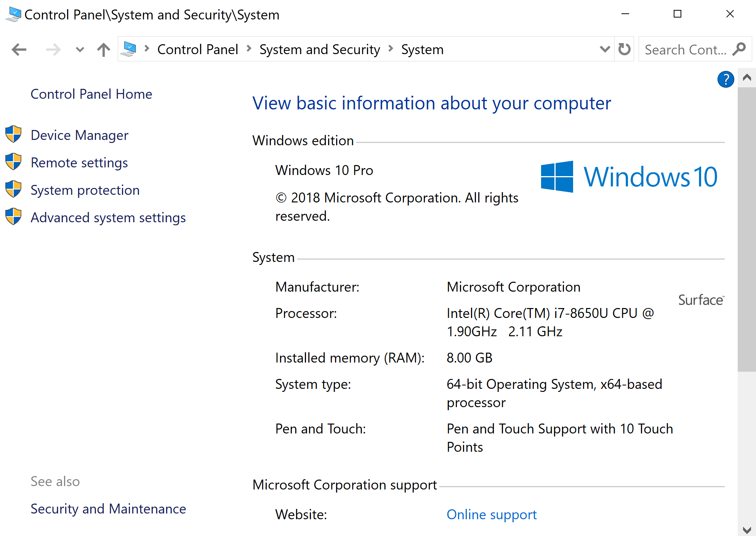Open the Security and Maintenance link
The width and height of the screenshot is (756, 536).
pos(108,509)
